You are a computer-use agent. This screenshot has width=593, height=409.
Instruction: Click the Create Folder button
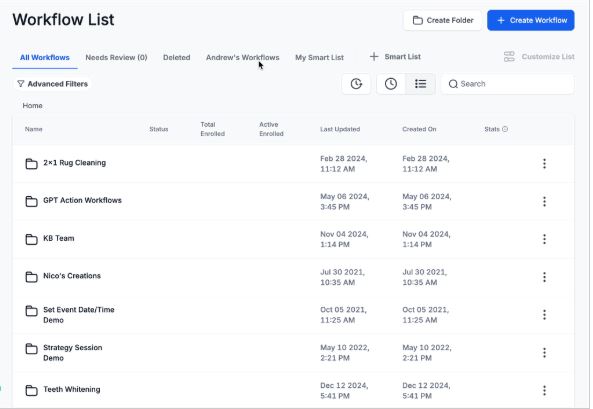point(442,20)
